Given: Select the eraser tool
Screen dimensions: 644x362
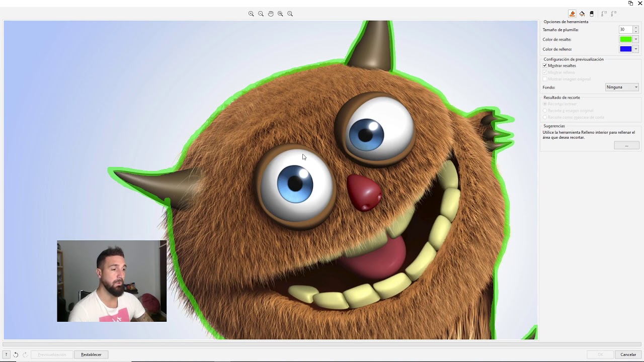Looking at the screenshot, I should point(592,14).
